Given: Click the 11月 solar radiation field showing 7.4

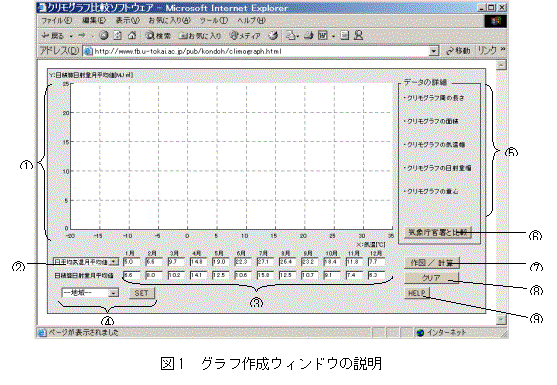Looking at the screenshot, I should point(354,275).
